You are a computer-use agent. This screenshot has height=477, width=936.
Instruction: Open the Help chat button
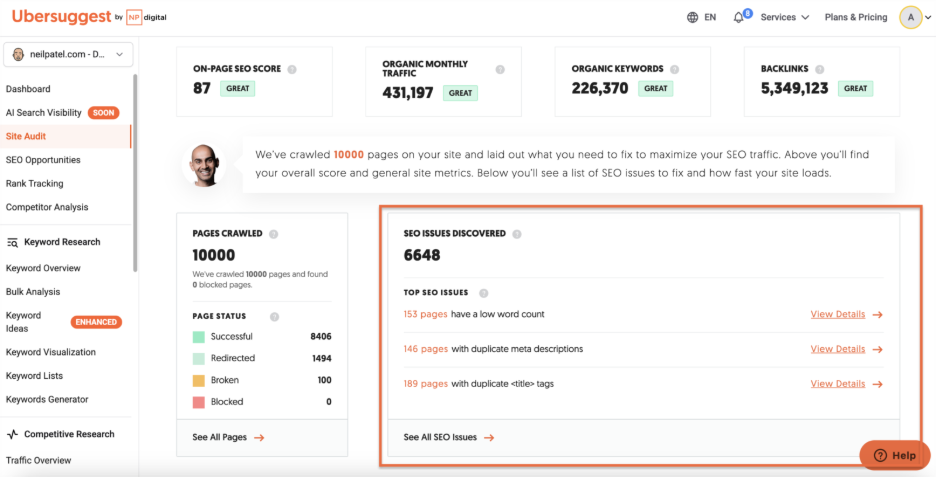894,456
